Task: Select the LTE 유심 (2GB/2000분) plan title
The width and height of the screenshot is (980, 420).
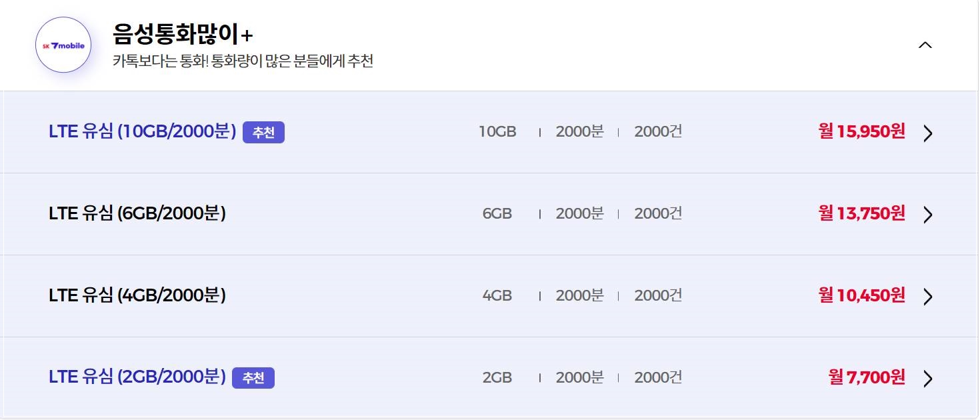Action: click(x=137, y=377)
